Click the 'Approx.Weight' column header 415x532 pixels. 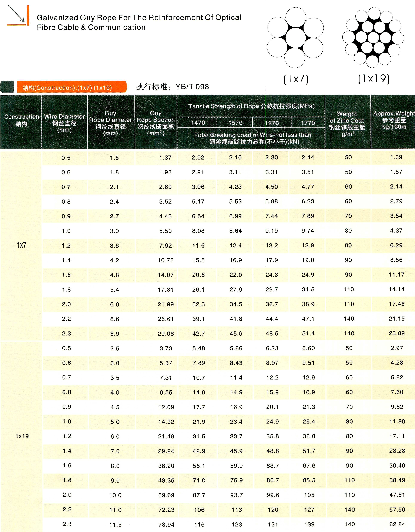[394, 120]
